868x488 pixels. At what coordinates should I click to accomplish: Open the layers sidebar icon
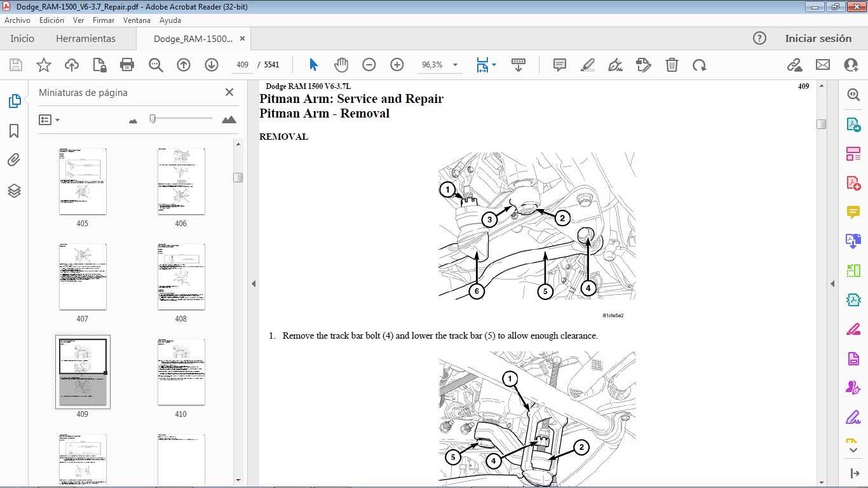[14, 191]
